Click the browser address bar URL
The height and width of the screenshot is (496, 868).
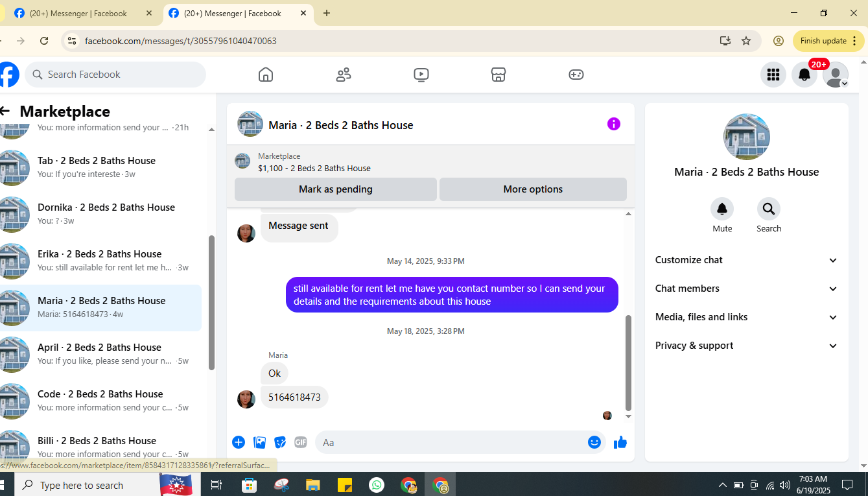pos(181,41)
